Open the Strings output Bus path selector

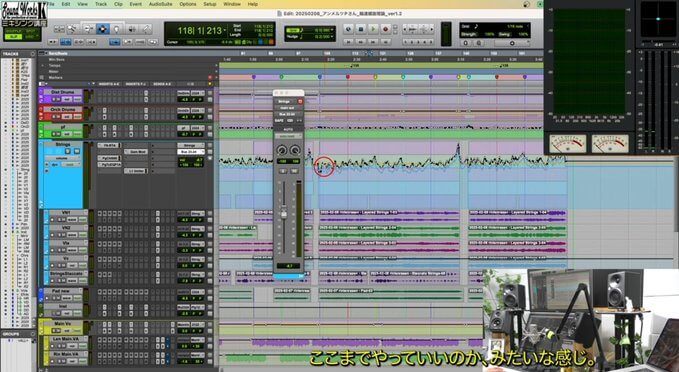click(191, 152)
